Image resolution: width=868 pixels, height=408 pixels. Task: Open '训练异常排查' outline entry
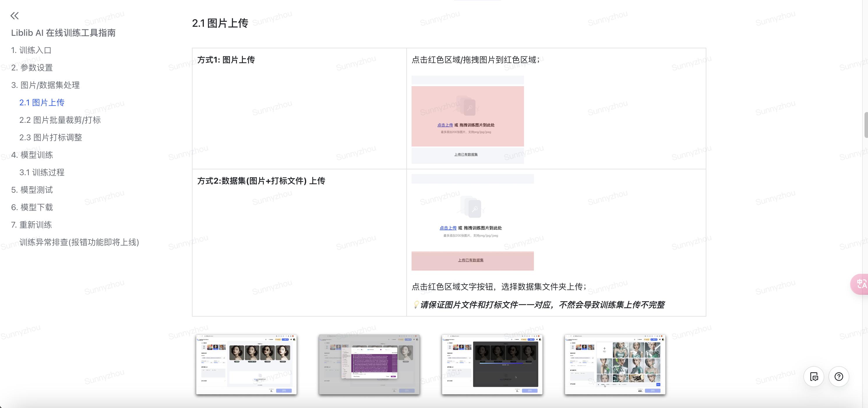tap(79, 242)
